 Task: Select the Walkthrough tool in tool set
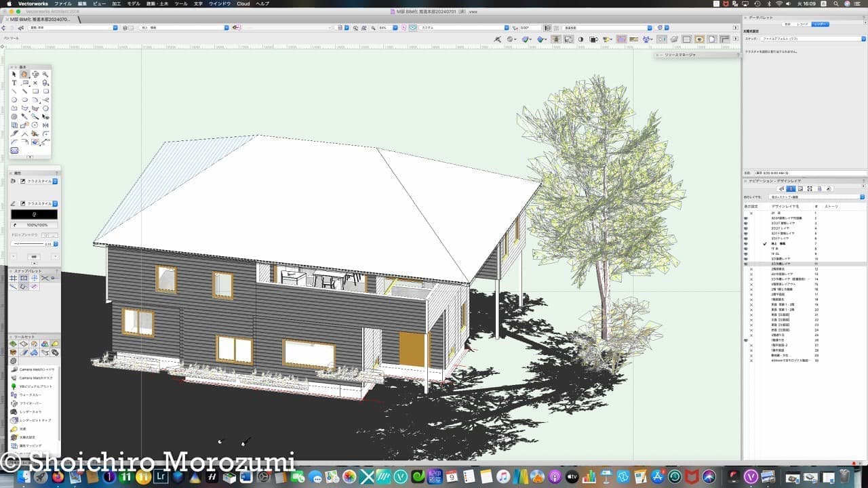[27, 394]
